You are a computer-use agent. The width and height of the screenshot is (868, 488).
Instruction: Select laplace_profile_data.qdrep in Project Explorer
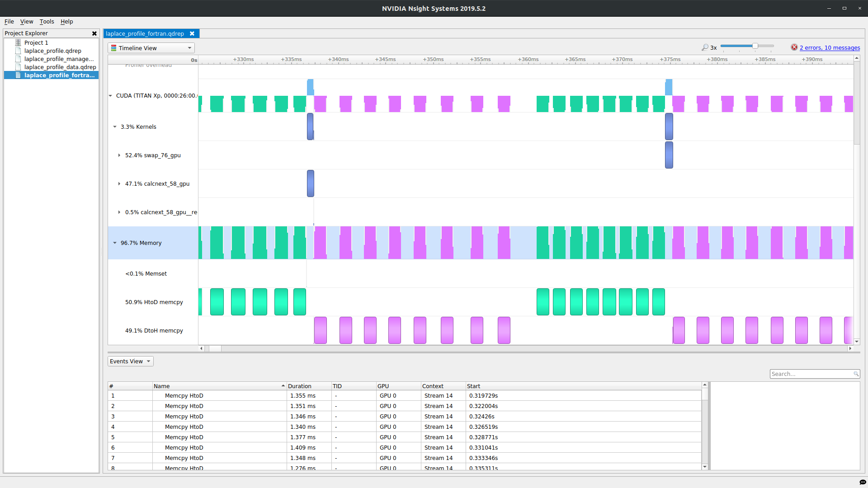point(60,67)
